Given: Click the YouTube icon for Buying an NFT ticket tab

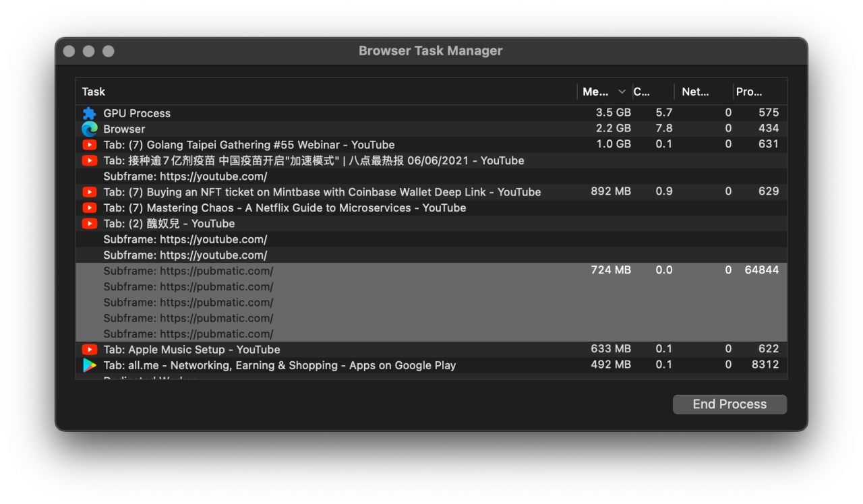Looking at the screenshot, I should click(x=89, y=192).
